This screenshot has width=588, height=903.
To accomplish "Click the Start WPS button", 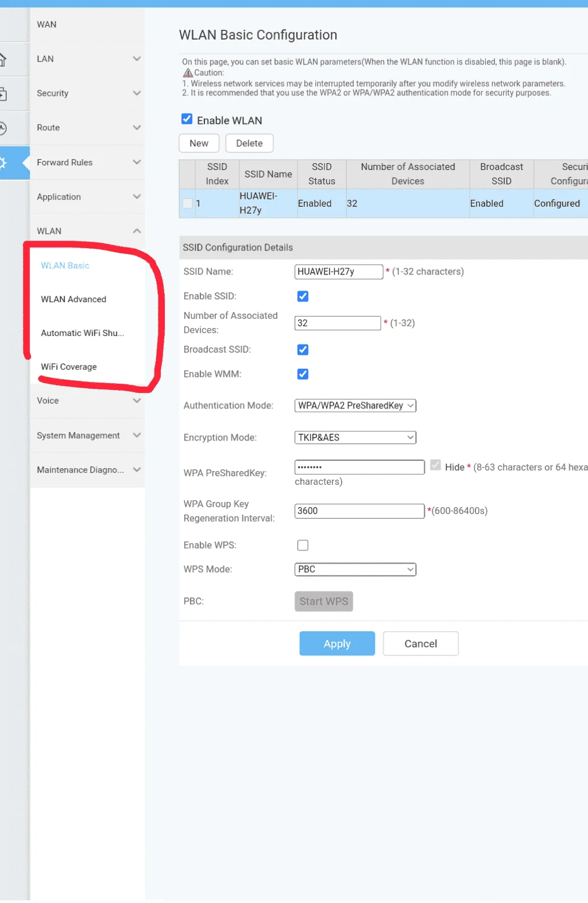I will 324,601.
